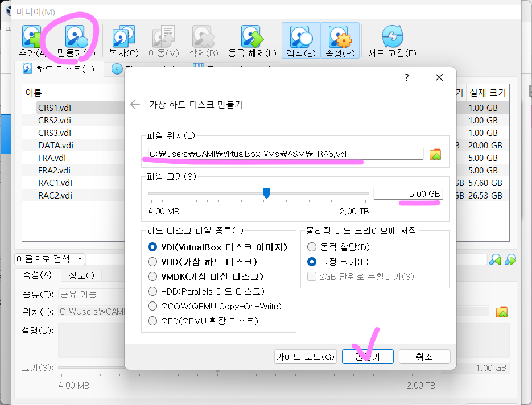Open the 미디어(M) menu

pyautogui.click(x=35, y=12)
